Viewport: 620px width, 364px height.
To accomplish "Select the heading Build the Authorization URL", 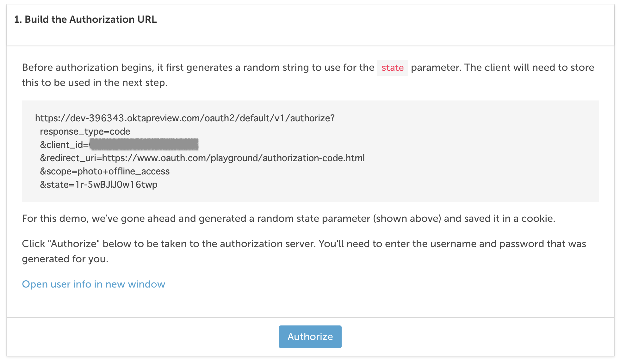I will tap(85, 19).
